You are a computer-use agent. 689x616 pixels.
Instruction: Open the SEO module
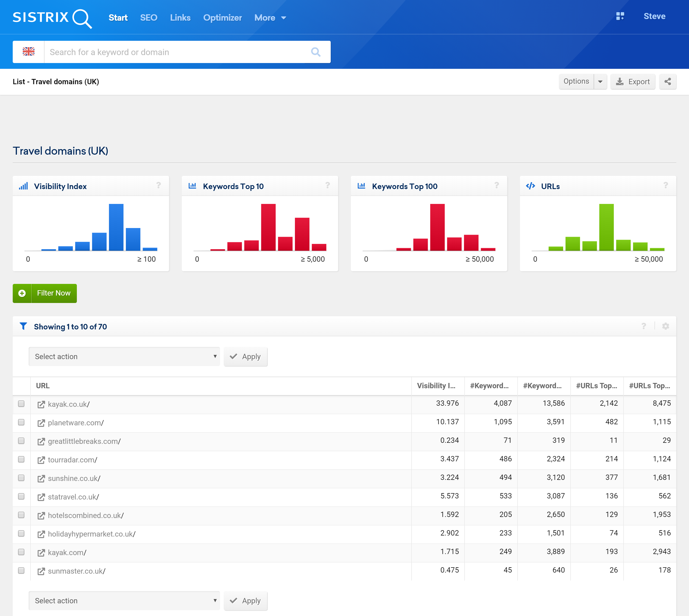coord(149,17)
